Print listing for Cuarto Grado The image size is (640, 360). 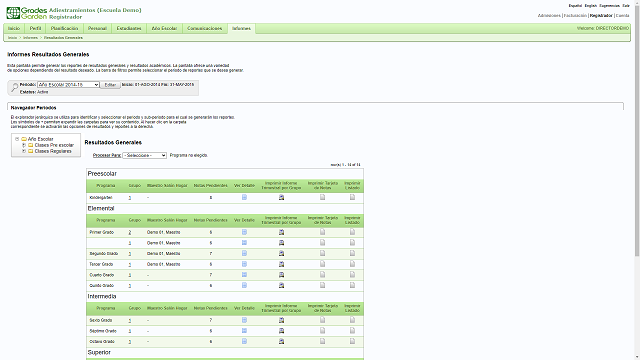click(352, 275)
